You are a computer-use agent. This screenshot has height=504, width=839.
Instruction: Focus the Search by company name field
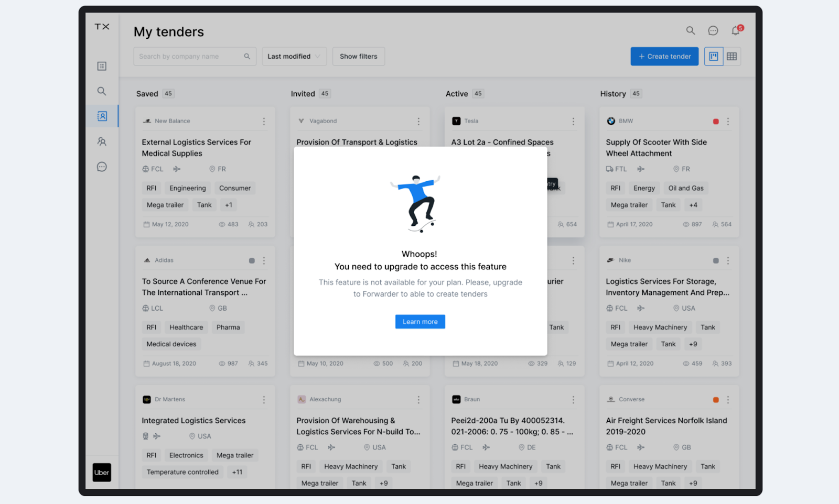(x=195, y=57)
